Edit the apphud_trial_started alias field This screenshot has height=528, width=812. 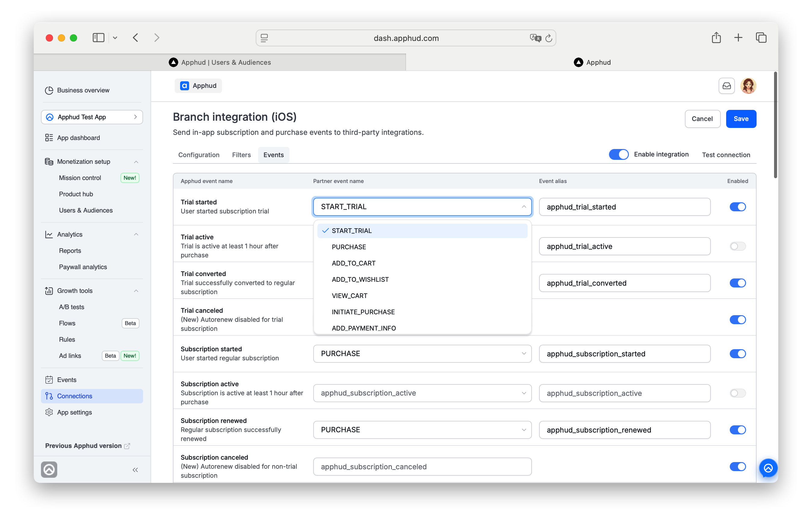(624, 207)
